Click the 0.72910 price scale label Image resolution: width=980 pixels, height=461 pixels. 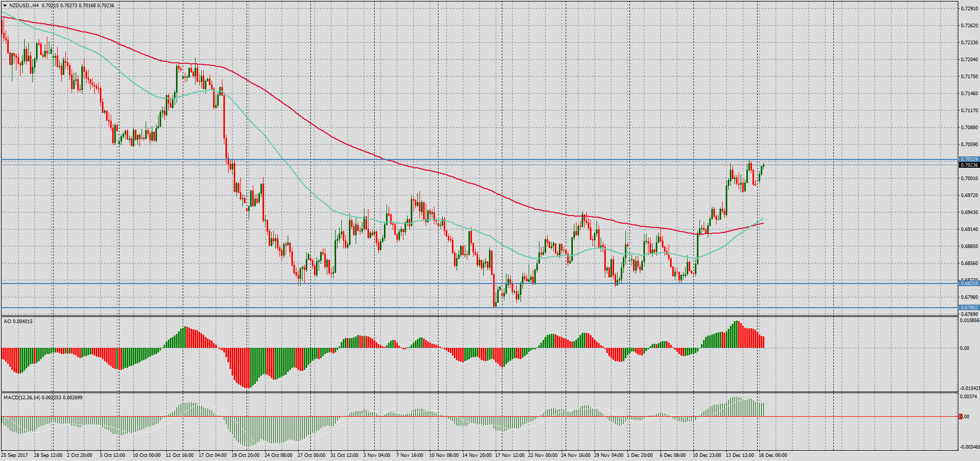970,9
